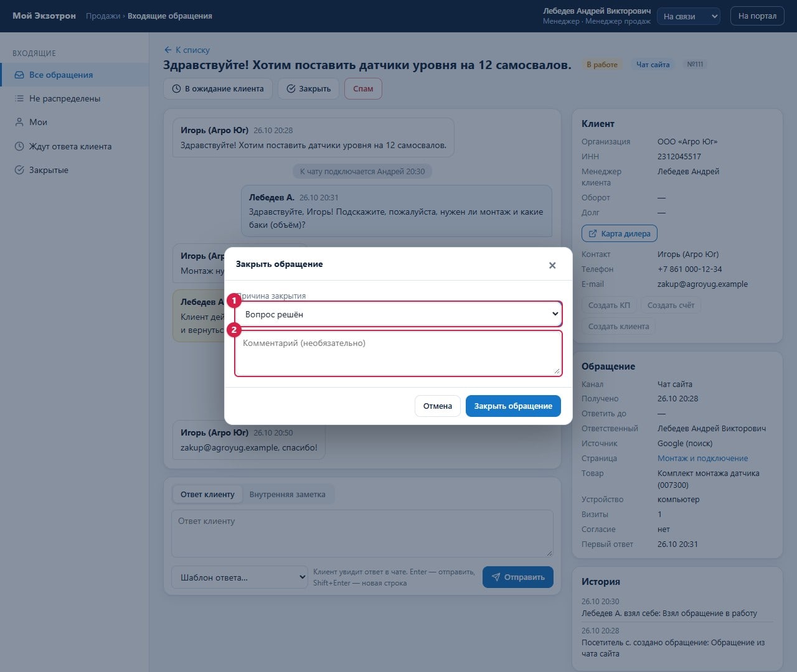The width and height of the screenshot is (797, 672).
Task: Switch to the 'Внутренняя заметка' tab
Action: [x=287, y=494]
